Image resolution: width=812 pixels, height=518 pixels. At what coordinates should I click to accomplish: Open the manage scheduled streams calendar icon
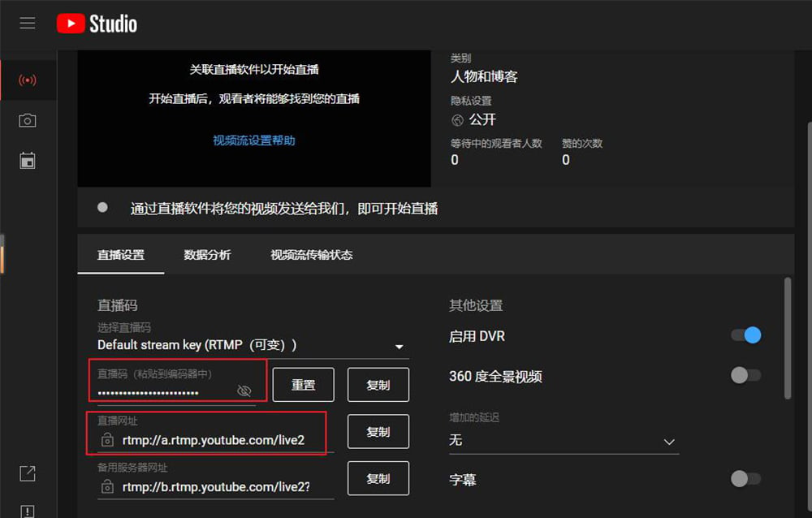(x=28, y=160)
